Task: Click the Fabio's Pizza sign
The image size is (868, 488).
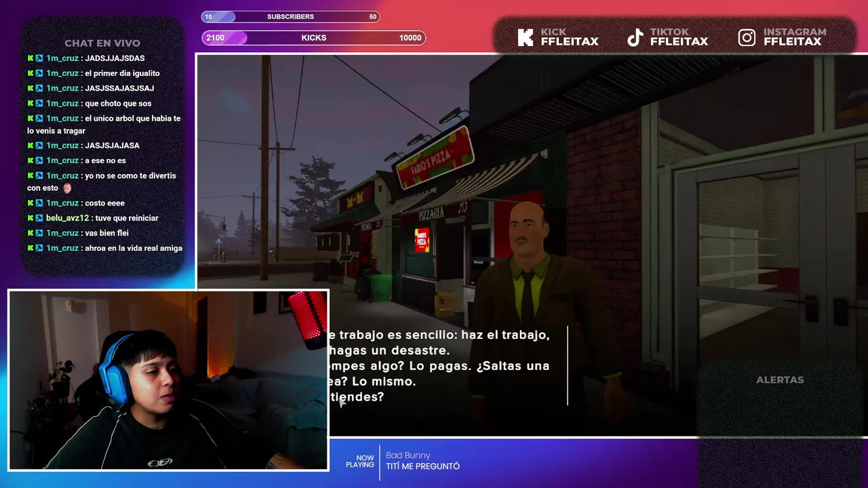Action: (x=434, y=157)
